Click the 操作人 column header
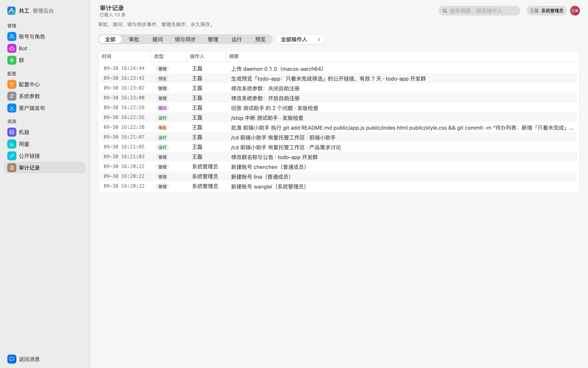This screenshot has width=588, height=368. point(206,56)
